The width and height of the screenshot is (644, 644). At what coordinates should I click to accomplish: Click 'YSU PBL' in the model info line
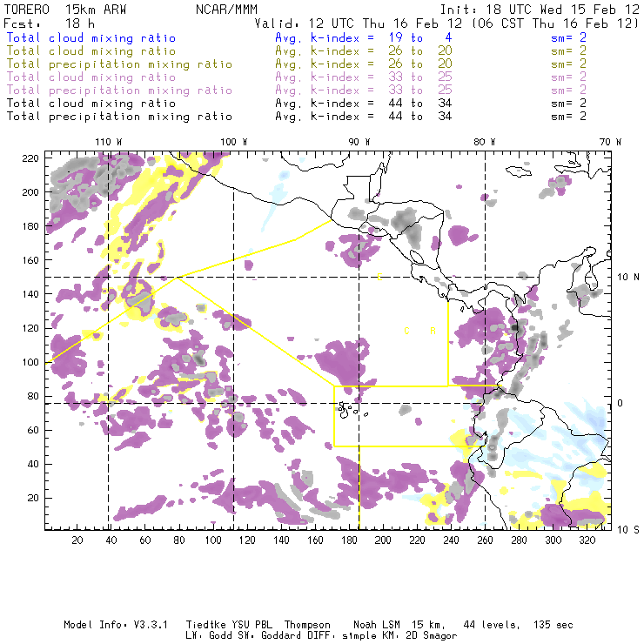pos(252,625)
